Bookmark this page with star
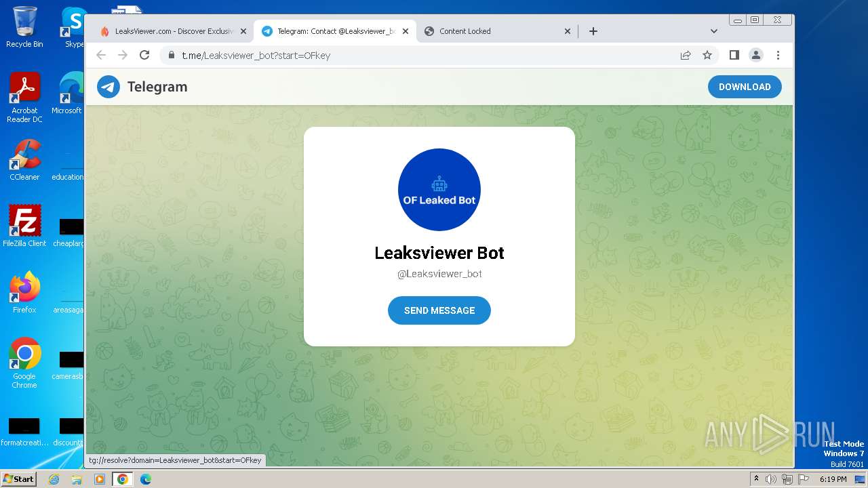The image size is (868, 488). (707, 55)
